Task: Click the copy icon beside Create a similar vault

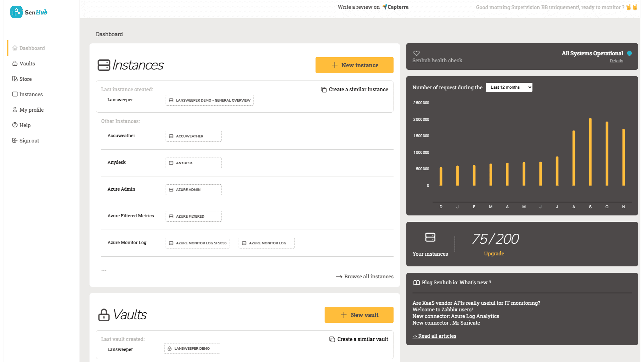Action: pos(332,339)
